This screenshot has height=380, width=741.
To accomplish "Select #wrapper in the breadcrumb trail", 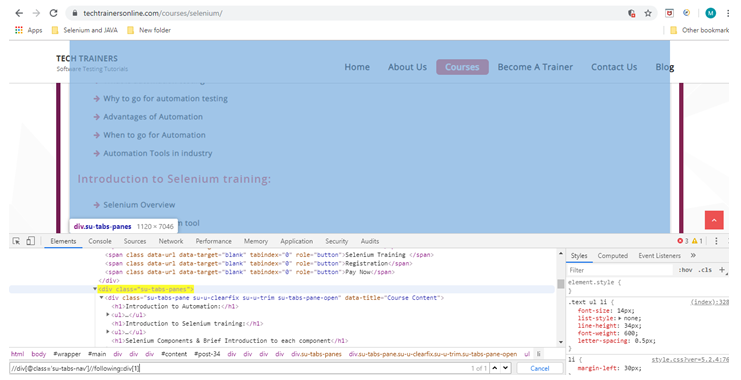I will click(67, 354).
